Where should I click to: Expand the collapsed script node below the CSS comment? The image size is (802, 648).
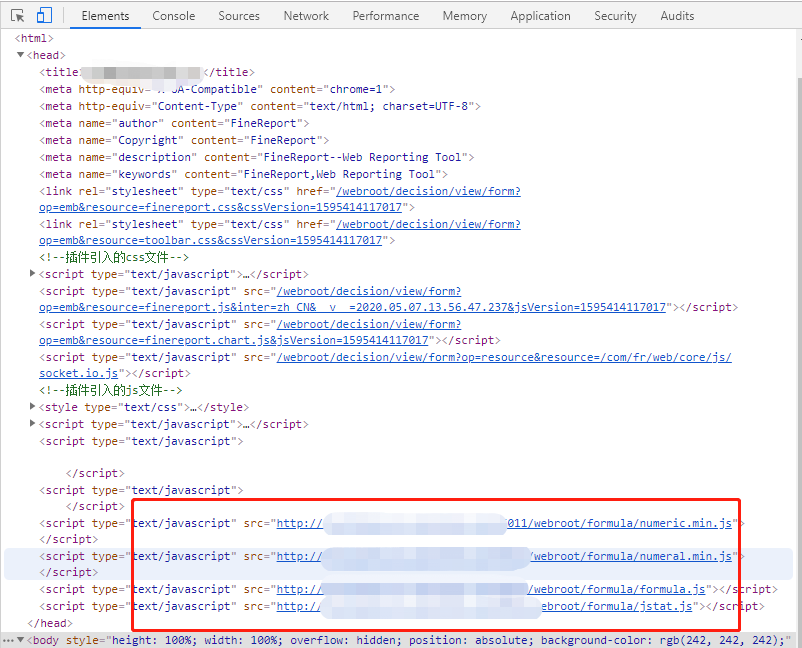(33, 274)
